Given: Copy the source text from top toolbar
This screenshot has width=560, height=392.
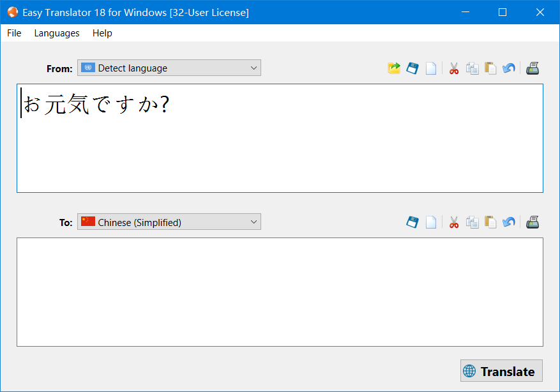Looking at the screenshot, I should coord(472,68).
